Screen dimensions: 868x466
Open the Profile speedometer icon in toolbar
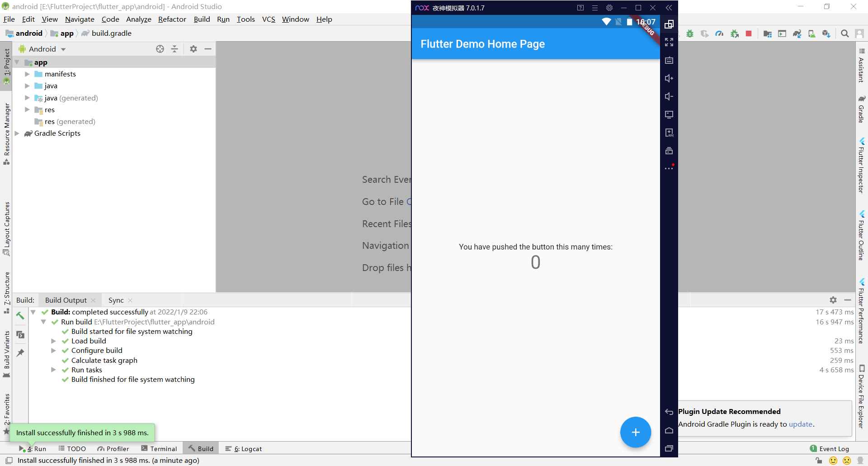click(719, 34)
